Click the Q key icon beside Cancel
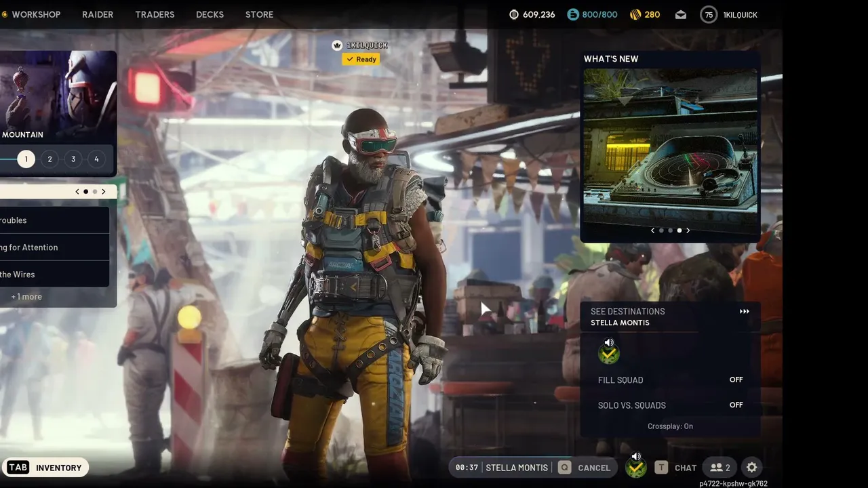The width and height of the screenshot is (868, 488). 564,468
